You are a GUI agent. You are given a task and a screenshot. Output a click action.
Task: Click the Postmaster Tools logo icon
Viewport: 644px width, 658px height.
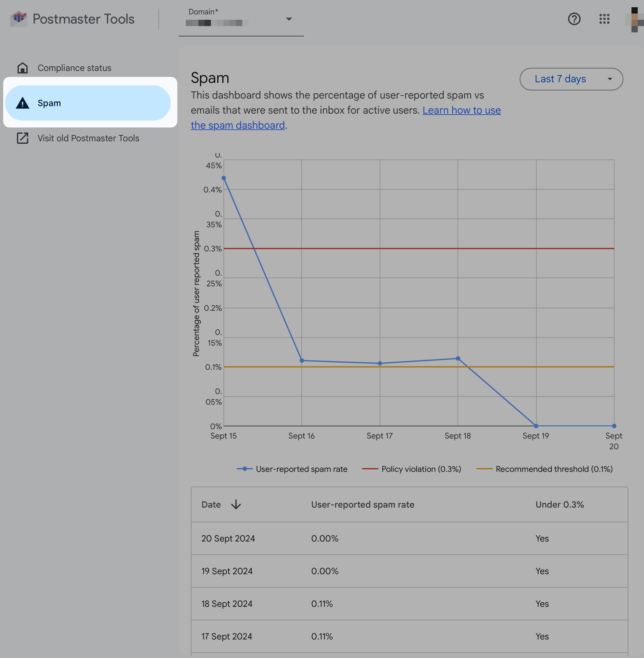(19, 19)
